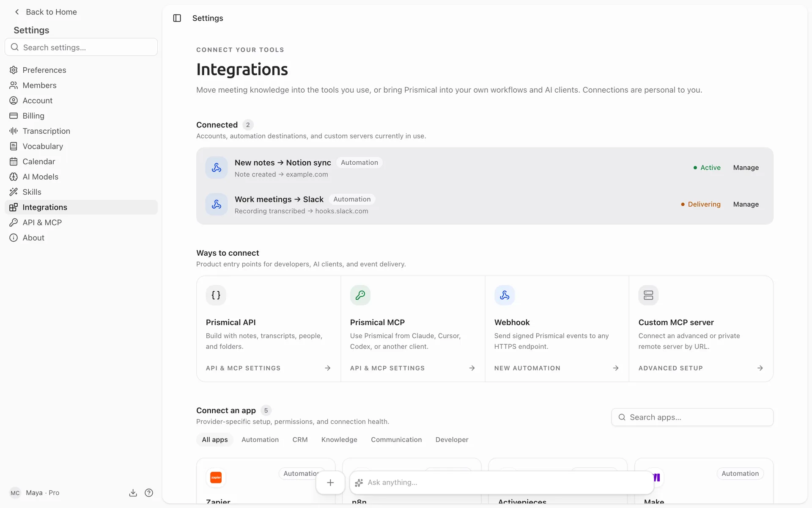Click the key icon for Prismical MCP
The width and height of the screenshot is (812, 508).
coord(360,295)
